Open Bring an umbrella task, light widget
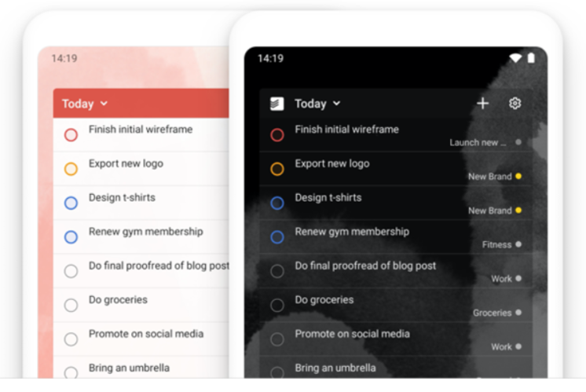 [x=129, y=368]
